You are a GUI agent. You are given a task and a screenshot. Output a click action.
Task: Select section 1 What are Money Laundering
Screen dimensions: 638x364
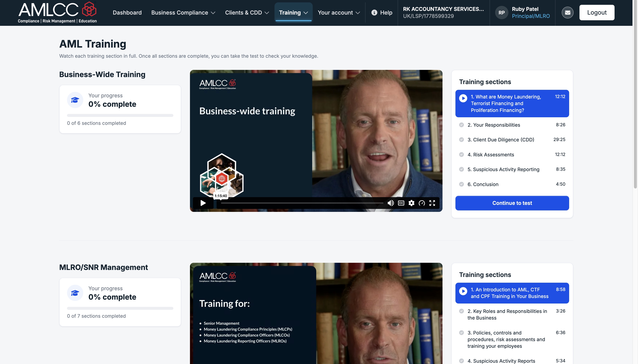(512, 103)
